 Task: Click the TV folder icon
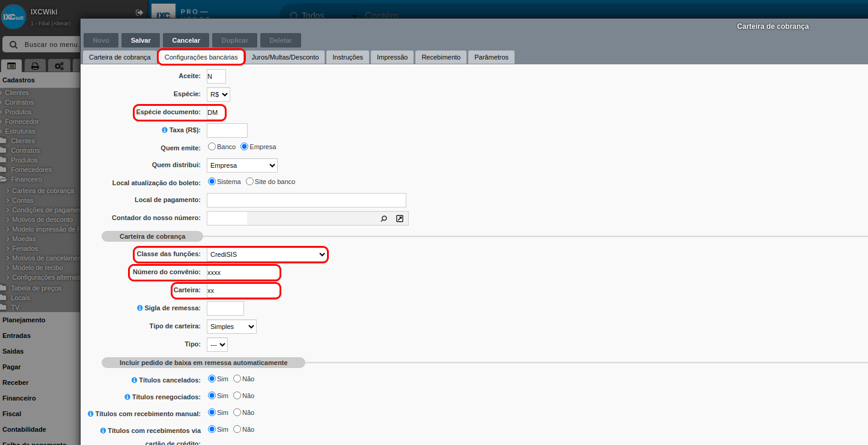(4, 307)
